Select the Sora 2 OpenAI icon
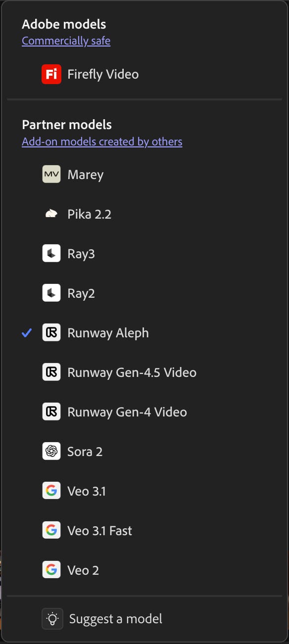Image resolution: width=289 pixels, height=644 pixels. coord(51,451)
